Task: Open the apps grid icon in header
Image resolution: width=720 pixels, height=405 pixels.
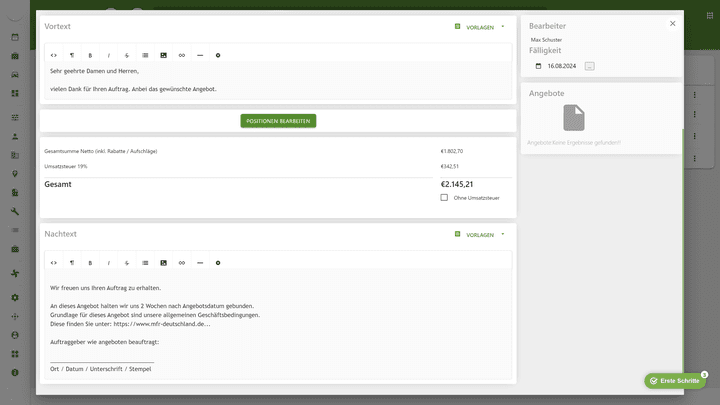Action: click(x=710, y=16)
